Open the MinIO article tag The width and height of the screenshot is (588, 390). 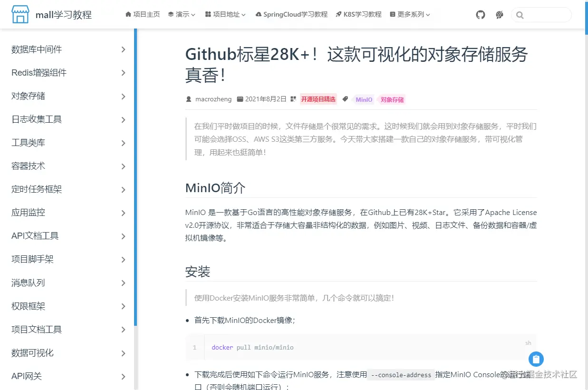(x=364, y=100)
